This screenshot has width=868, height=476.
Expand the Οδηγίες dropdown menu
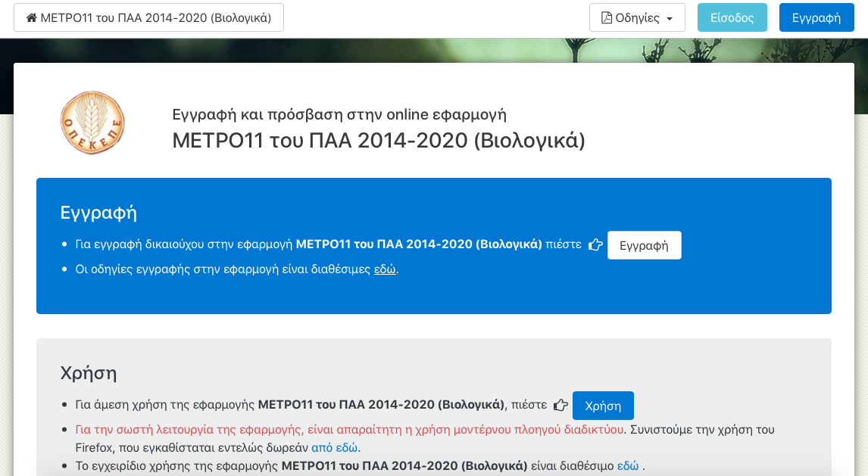pos(637,17)
